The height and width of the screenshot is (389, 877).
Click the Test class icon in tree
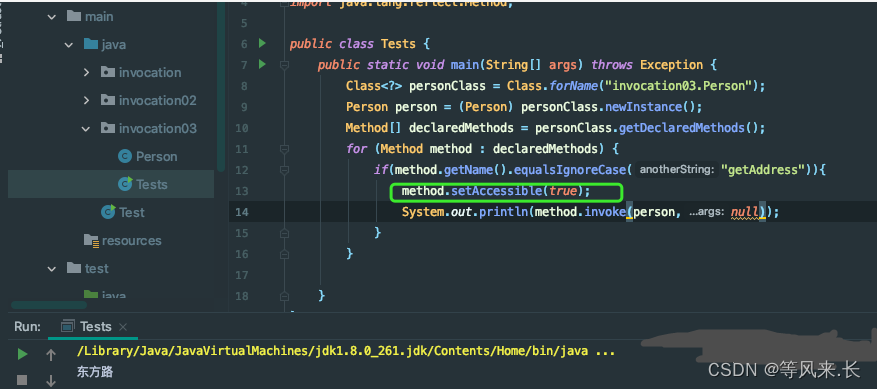[108, 212]
